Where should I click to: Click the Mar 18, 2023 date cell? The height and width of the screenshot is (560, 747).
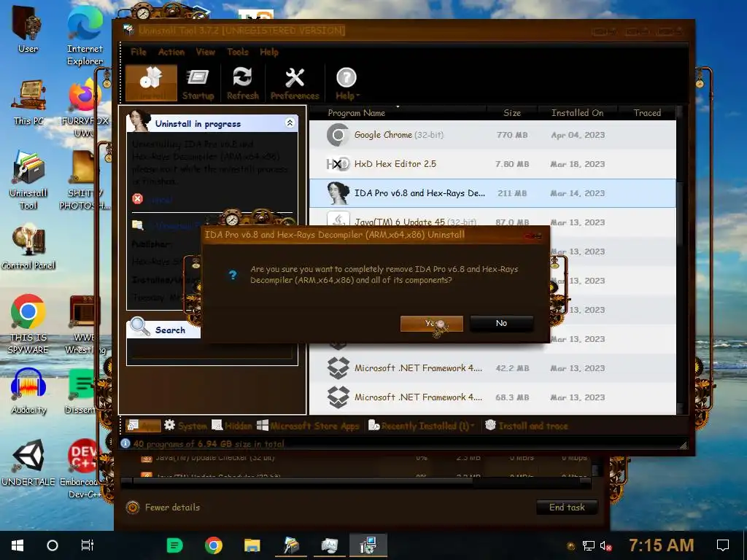578,164
